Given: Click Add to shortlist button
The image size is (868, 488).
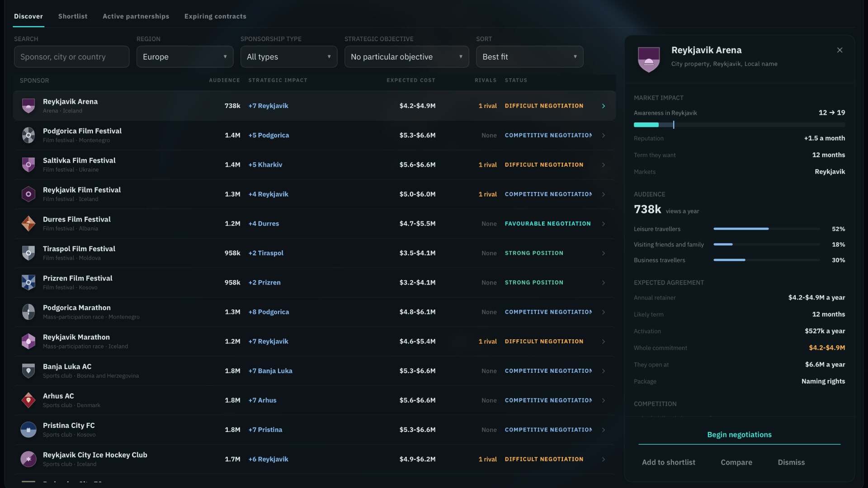Looking at the screenshot, I should (669, 462).
